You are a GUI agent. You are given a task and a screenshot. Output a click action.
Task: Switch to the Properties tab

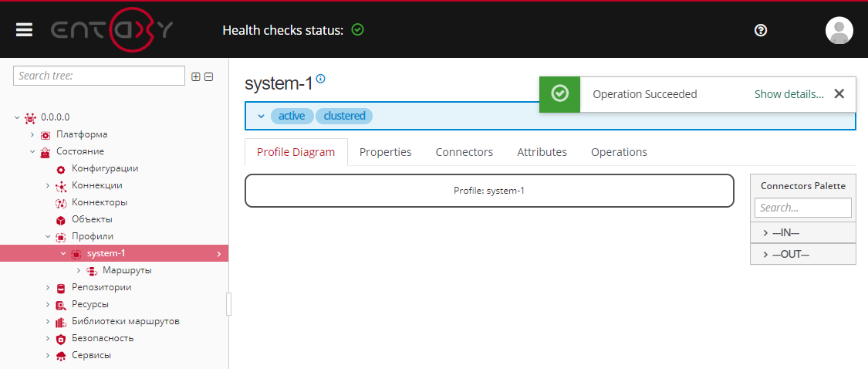pyautogui.click(x=385, y=152)
